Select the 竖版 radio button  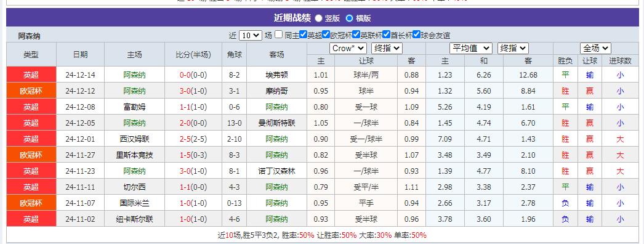pyautogui.click(x=318, y=18)
